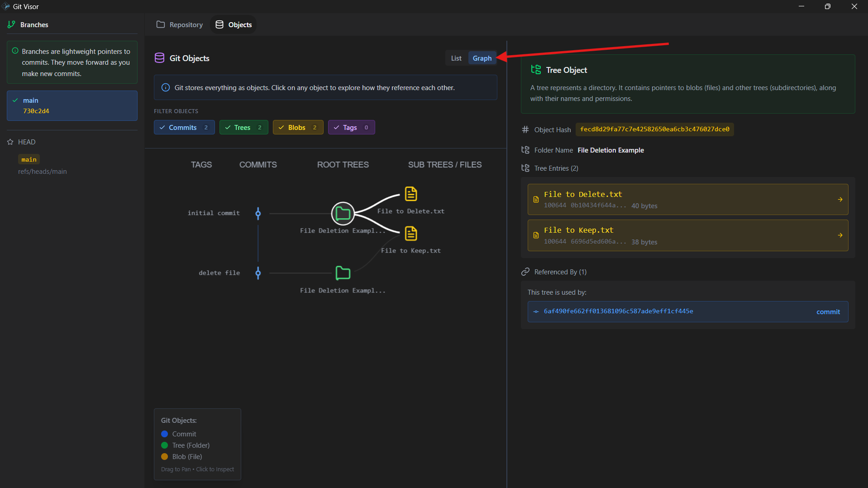Screen dimensions: 868x488
Task: Click the Tree Entries icon
Action: pos(525,168)
